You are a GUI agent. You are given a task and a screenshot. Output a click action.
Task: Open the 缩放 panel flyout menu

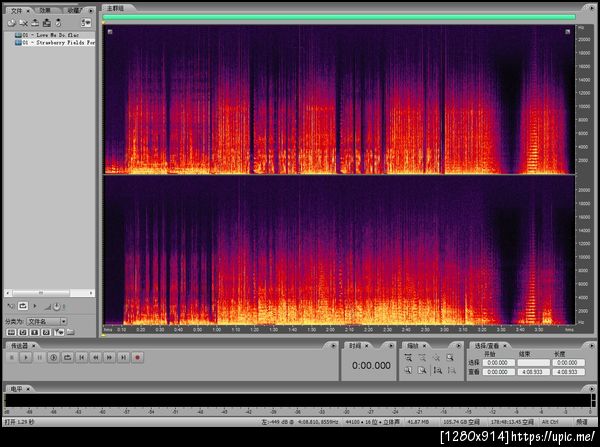[x=458, y=346]
